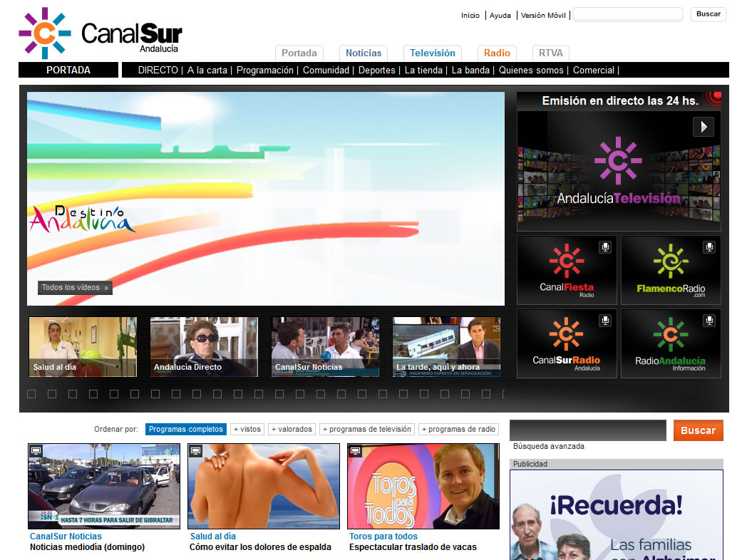Image resolution: width=747 pixels, height=560 pixels.
Task: Open Cómo evitar los dolores de espalda
Action: click(260, 547)
